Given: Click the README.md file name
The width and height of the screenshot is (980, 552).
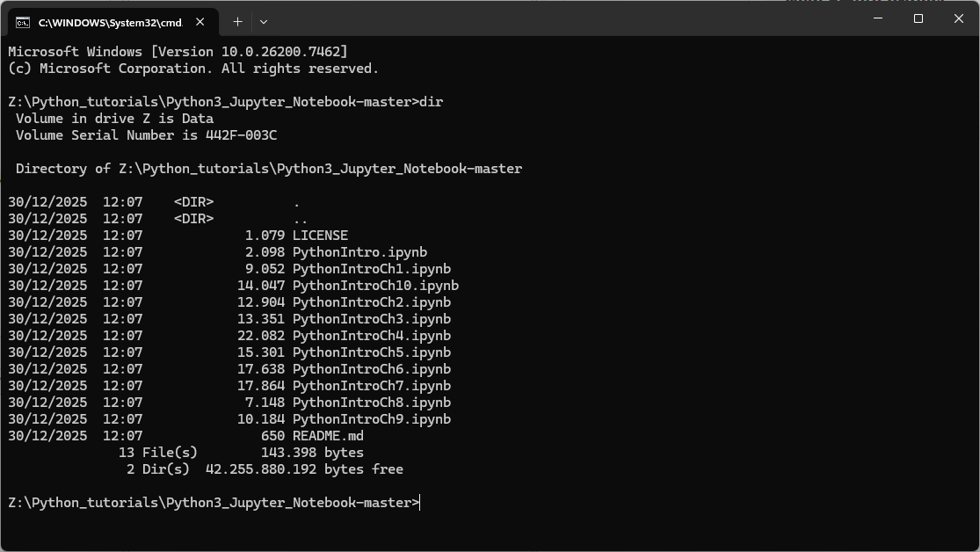Looking at the screenshot, I should (x=328, y=436).
